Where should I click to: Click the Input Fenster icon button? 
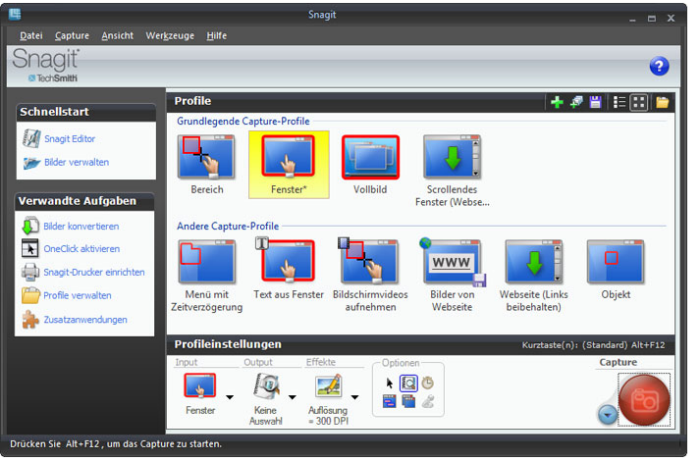[200, 386]
